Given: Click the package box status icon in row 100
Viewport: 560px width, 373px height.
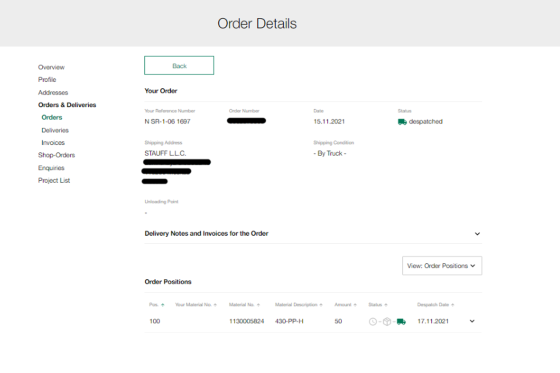Looking at the screenshot, I should tap(387, 322).
